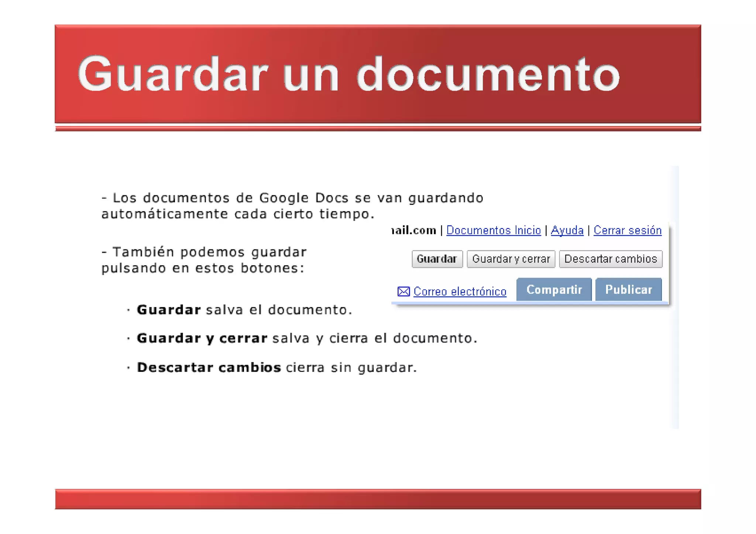Click the Guardar button
This screenshot has height=534, width=756.
[x=437, y=259]
